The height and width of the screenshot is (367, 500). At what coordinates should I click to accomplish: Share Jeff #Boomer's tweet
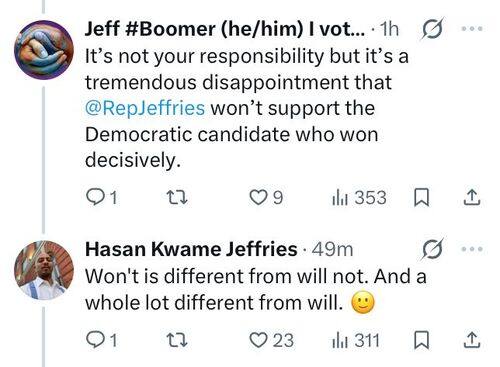pos(472,197)
